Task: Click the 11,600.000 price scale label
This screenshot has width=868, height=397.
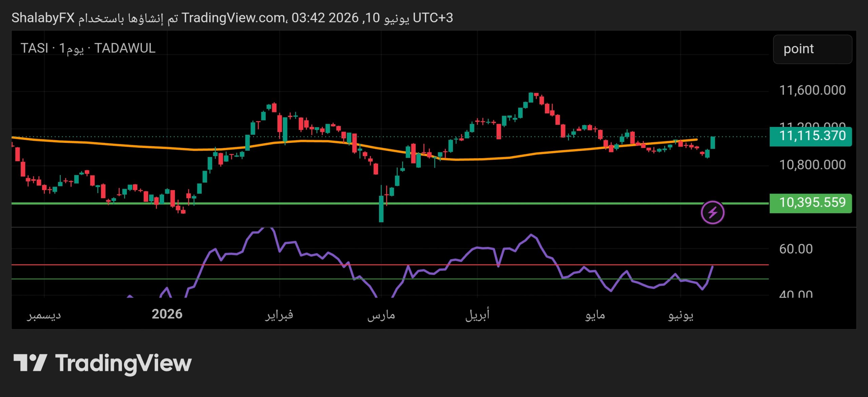Action: tap(812, 90)
